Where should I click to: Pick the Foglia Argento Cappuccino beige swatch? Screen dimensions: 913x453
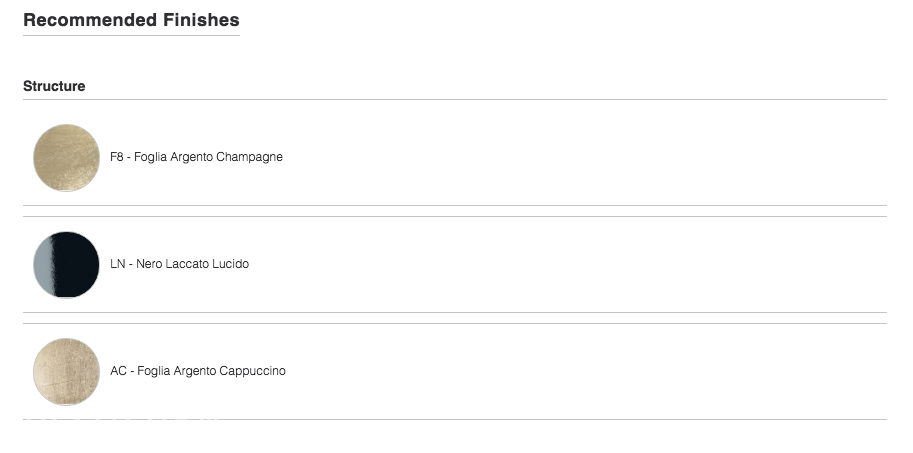[66, 371]
